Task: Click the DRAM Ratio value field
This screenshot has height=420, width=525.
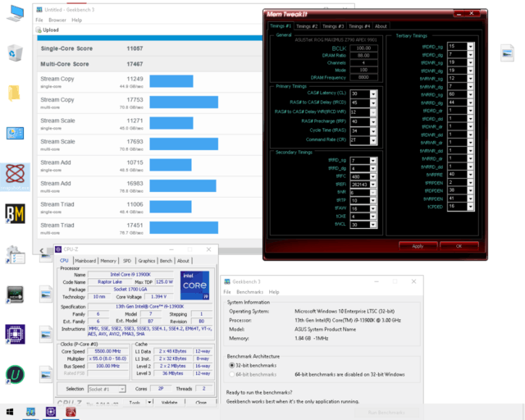Action: click(x=363, y=55)
